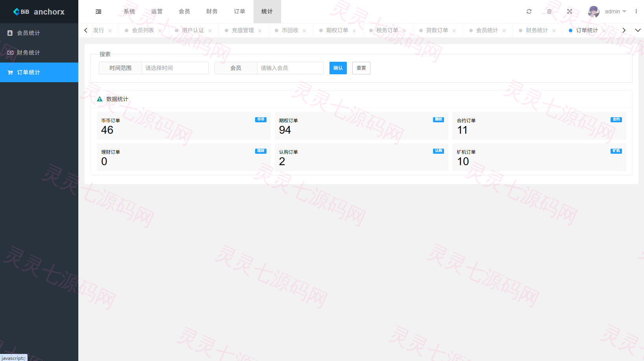The image size is (644, 361).
Task: Close the 税务订单 tab
Action: pyautogui.click(x=404, y=31)
